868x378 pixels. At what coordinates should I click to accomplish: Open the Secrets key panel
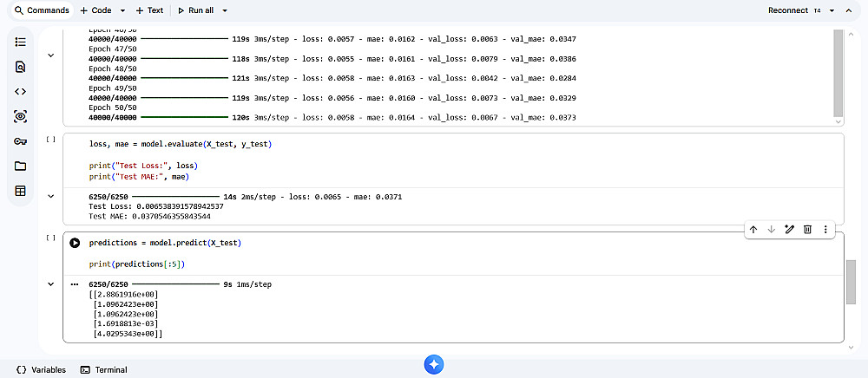[x=21, y=141]
